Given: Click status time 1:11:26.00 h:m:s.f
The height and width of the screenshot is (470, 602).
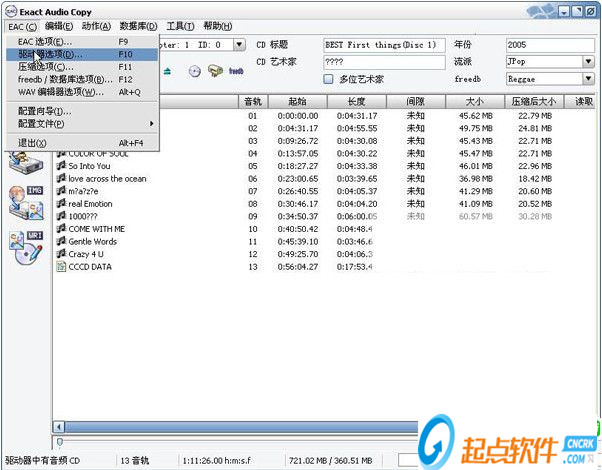Looking at the screenshot, I should point(216,460).
